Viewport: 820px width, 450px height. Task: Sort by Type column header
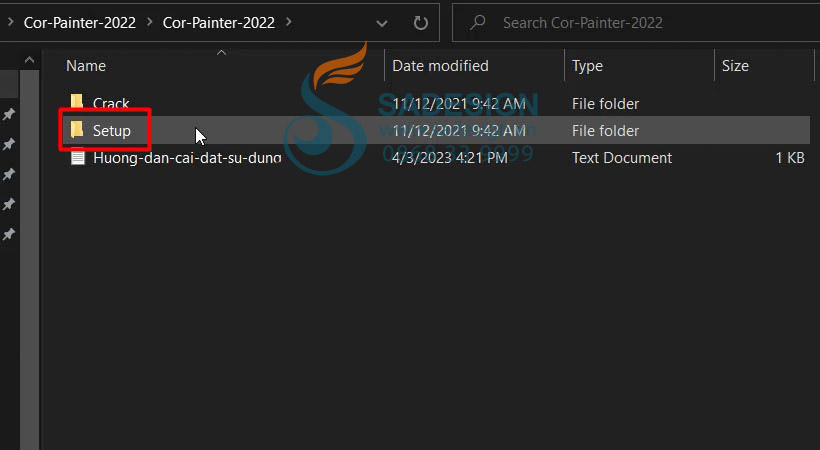587,66
